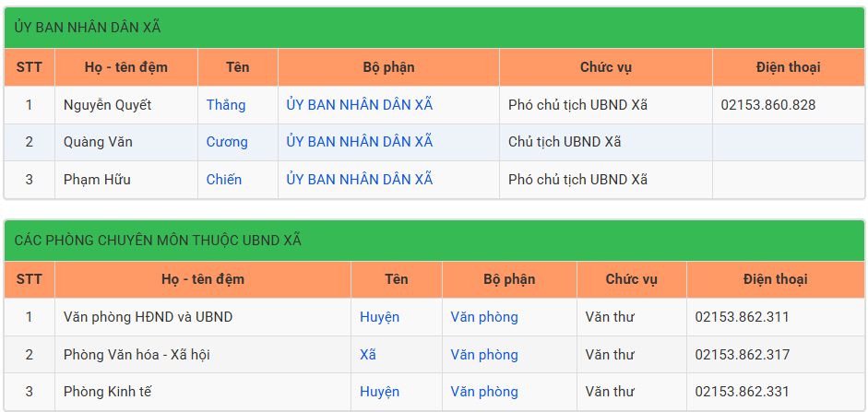Click the Điện thoại header in second table
868x412 pixels.
[x=776, y=280]
